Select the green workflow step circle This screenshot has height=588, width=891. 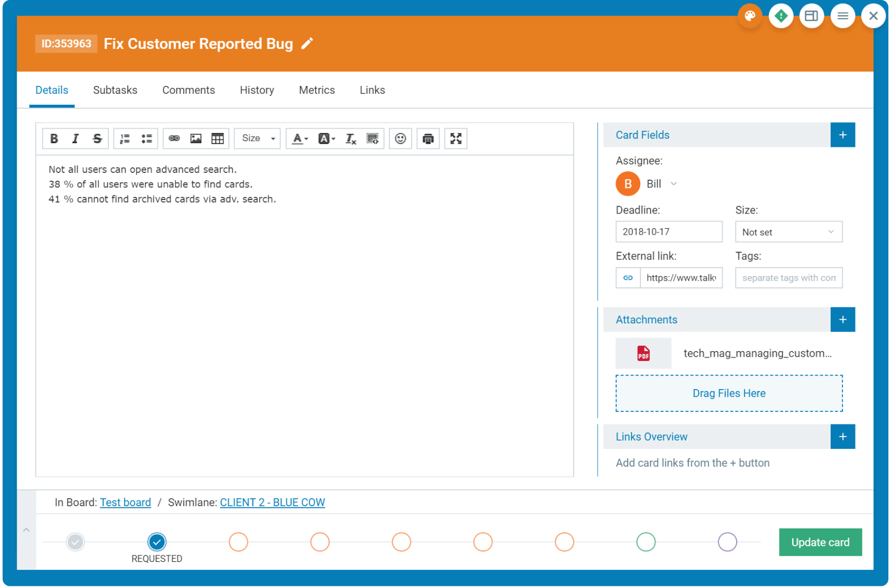pos(646,542)
